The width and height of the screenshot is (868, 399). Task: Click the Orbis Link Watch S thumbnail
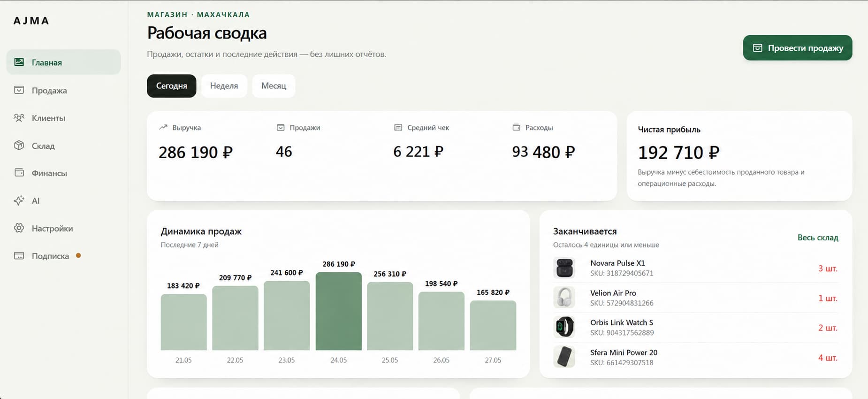tap(564, 327)
